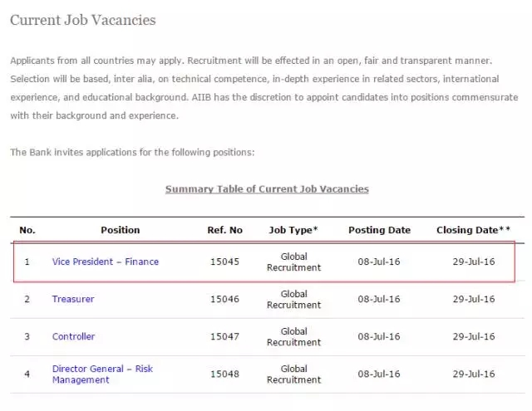Click the Job Type column header
The height and width of the screenshot is (411, 532).
tap(293, 230)
